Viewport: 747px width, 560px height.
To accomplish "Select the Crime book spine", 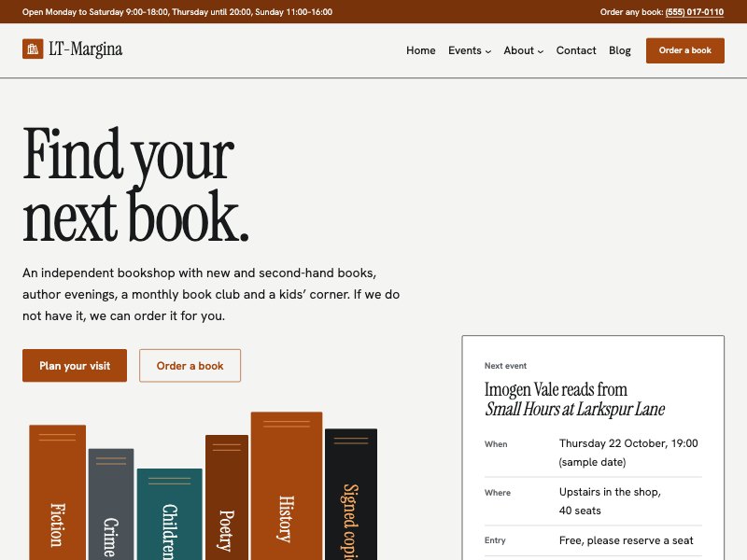I will (111, 504).
